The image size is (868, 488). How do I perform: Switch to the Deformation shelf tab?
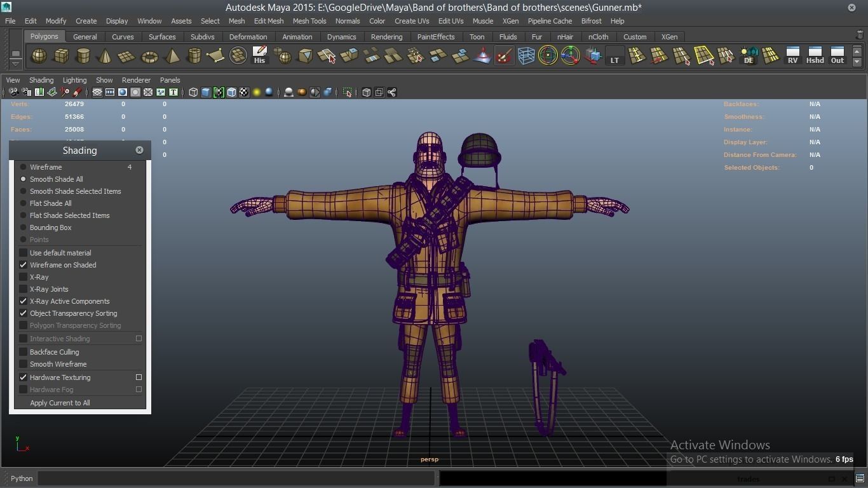click(248, 37)
